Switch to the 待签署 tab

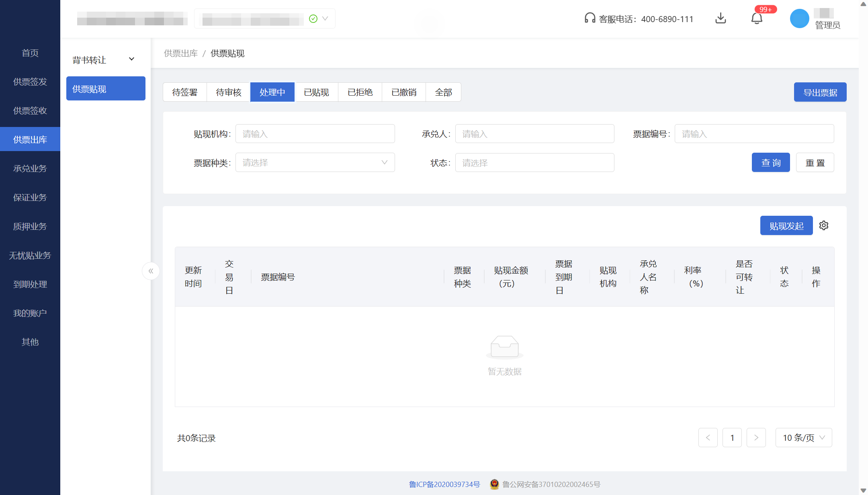pos(185,92)
